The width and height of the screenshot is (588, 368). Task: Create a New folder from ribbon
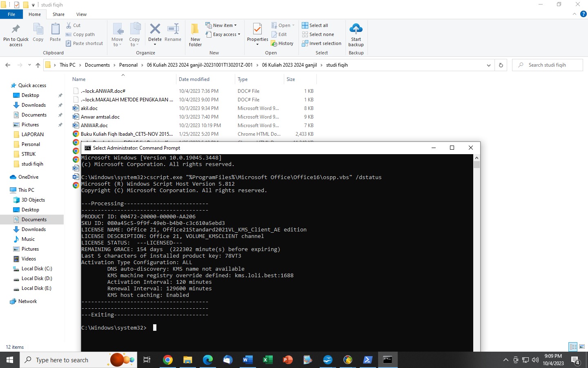tap(195, 35)
